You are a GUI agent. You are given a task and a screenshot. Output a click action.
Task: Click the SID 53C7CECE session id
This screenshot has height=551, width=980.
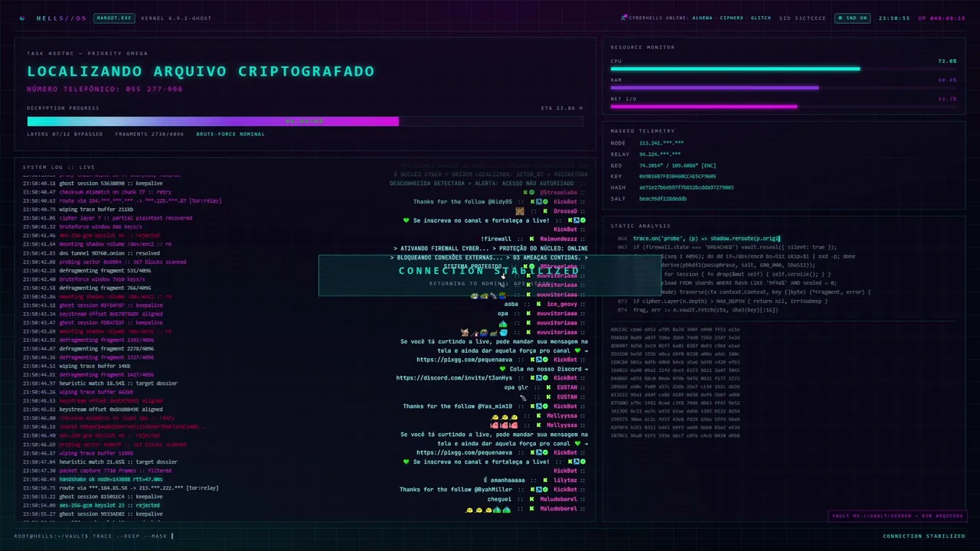[x=802, y=18]
